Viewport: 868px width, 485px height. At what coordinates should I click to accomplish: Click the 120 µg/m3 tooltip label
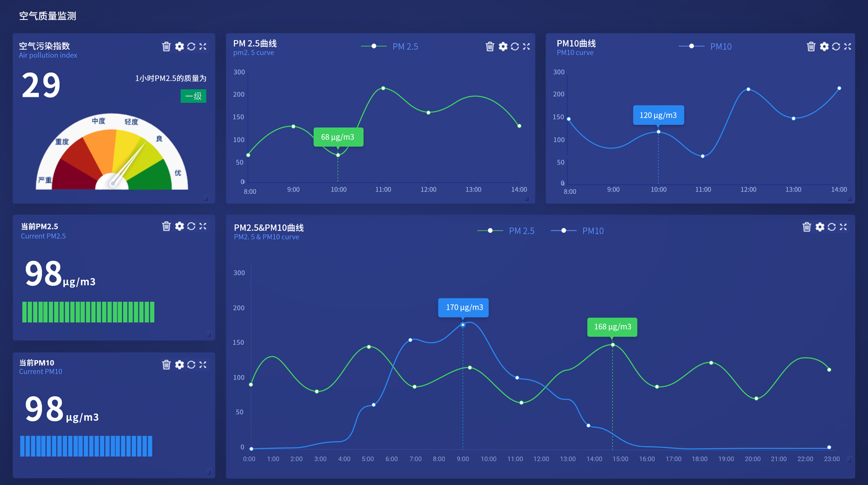[658, 115]
